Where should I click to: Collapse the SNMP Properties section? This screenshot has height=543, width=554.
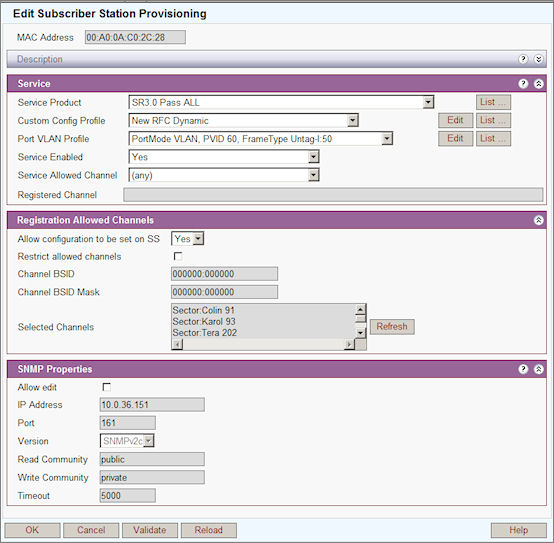click(x=538, y=369)
